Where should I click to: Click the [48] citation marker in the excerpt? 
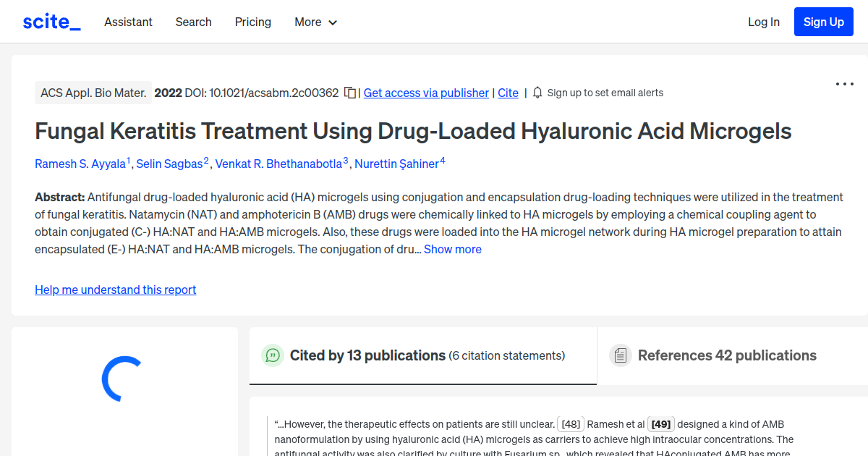click(570, 423)
